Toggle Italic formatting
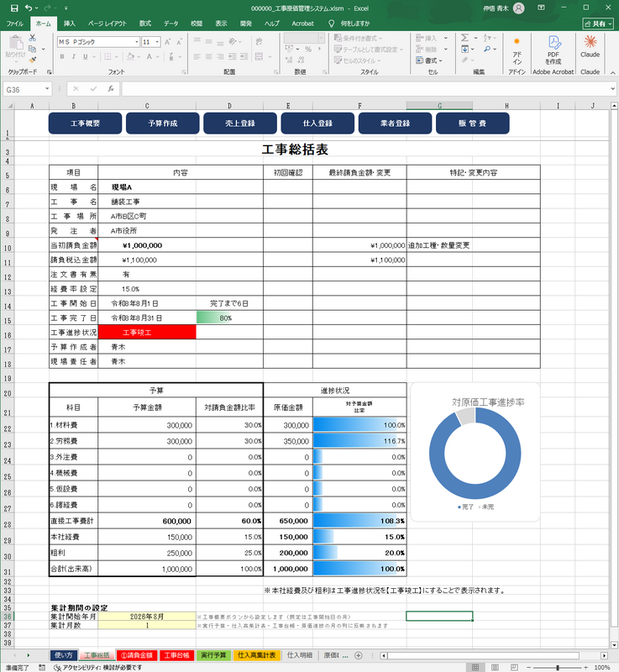This screenshot has height=672, width=619. pos(74,56)
